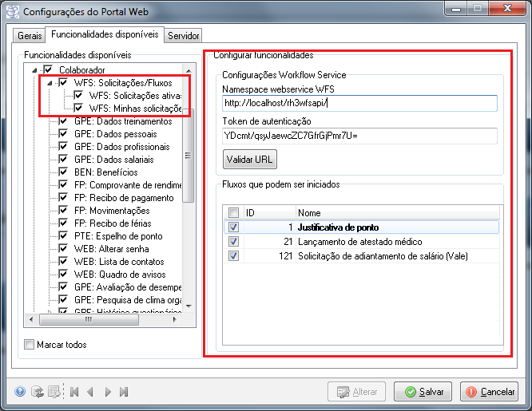Uncheck Lançamento de atestado médico flow
Image resolution: width=532 pixels, height=411 pixels.
pos(233,242)
